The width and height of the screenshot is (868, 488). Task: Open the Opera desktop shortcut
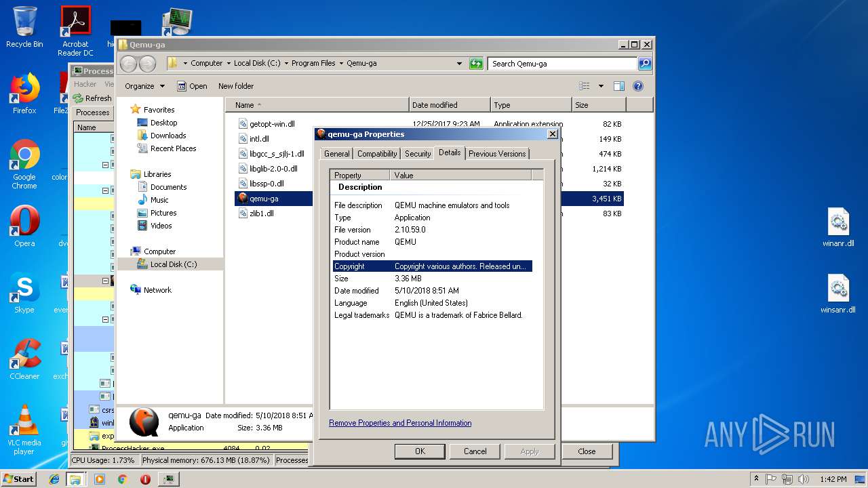(x=24, y=226)
